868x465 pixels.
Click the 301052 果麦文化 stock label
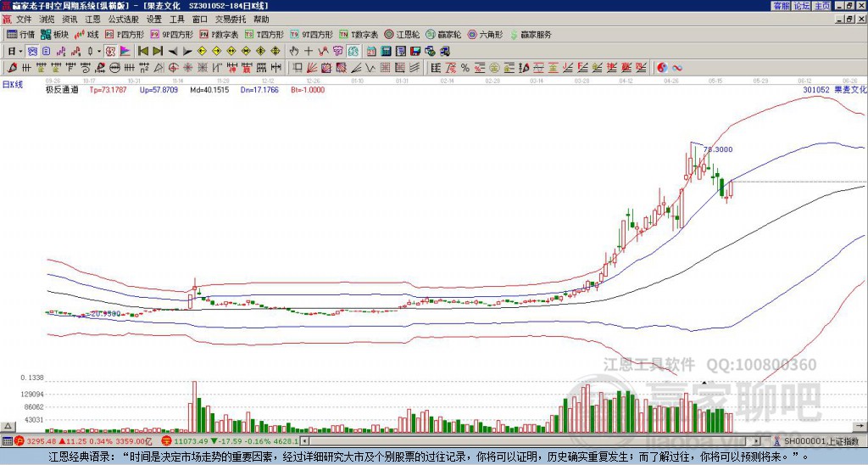[835, 90]
